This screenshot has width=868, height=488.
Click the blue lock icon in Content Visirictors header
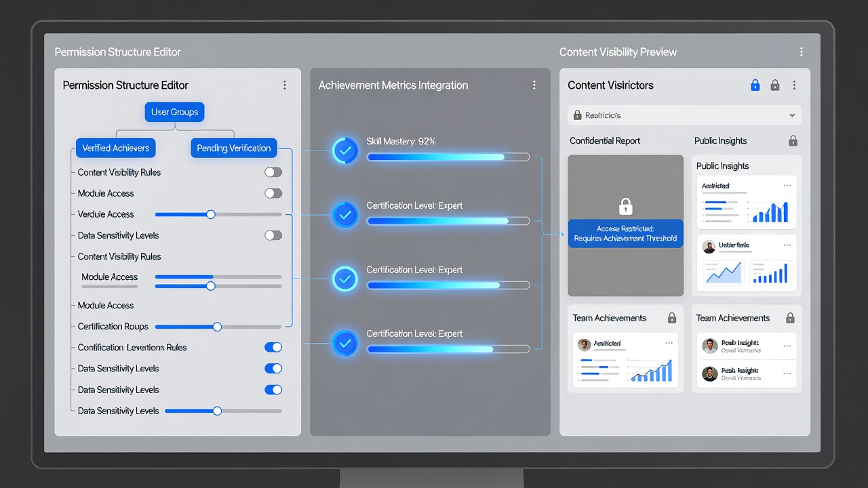[755, 85]
